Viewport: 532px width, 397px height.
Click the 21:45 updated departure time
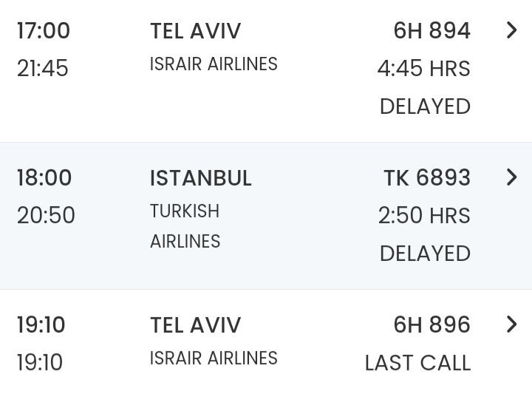coord(43,69)
